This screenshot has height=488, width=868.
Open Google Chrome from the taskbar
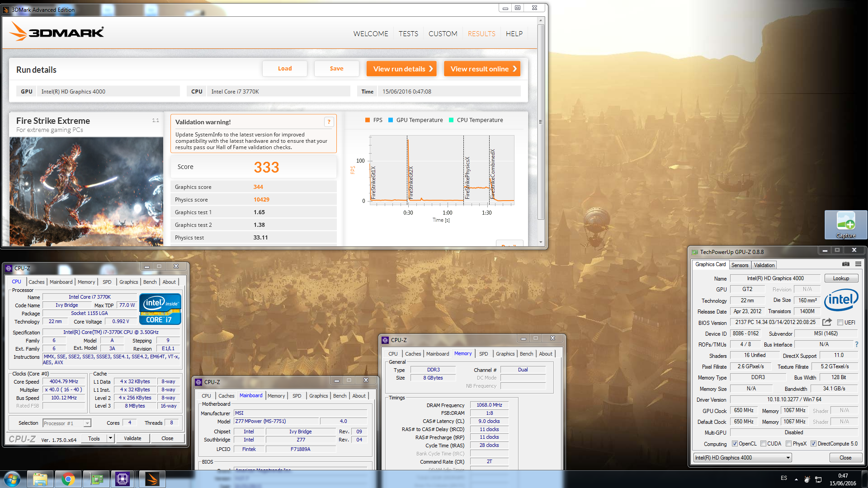pyautogui.click(x=68, y=479)
